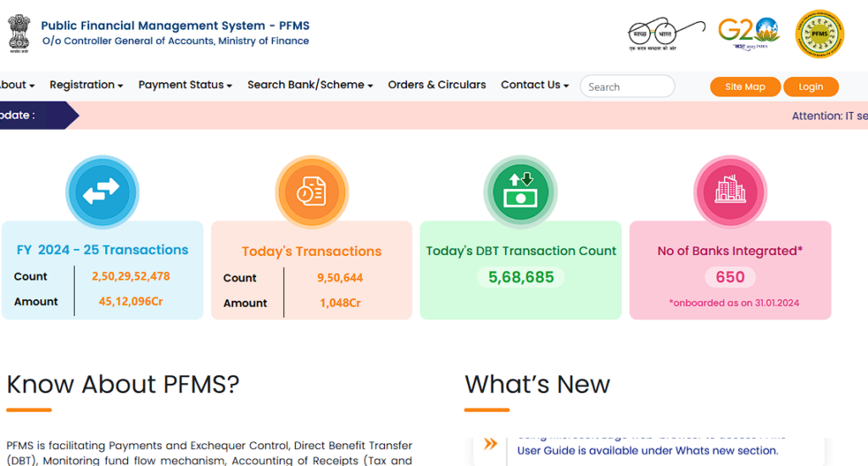This screenshot has width=868, height=466.
Task: Click the Public Financial Management System title
Action: click(175, 25)
